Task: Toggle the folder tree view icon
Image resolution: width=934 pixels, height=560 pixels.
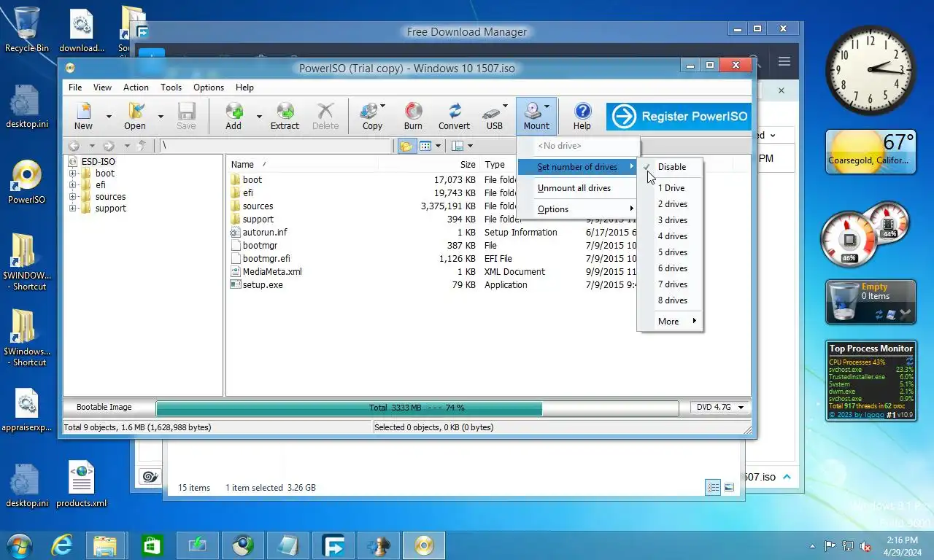Action: [x=406, y=146]
